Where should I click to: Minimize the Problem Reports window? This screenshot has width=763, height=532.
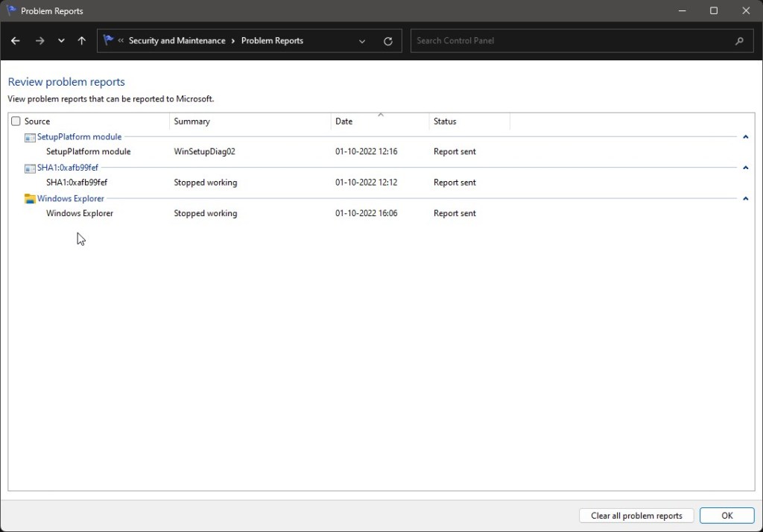[683, 10]
